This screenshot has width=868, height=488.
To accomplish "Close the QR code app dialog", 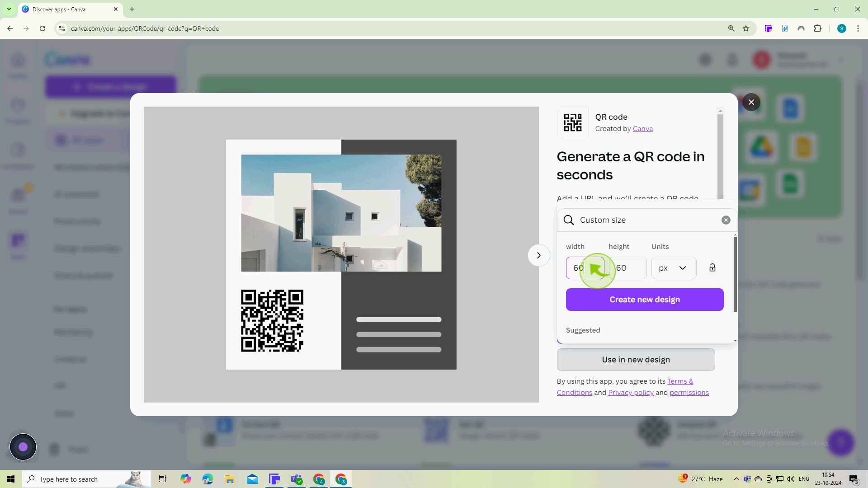I will point(751,102).
